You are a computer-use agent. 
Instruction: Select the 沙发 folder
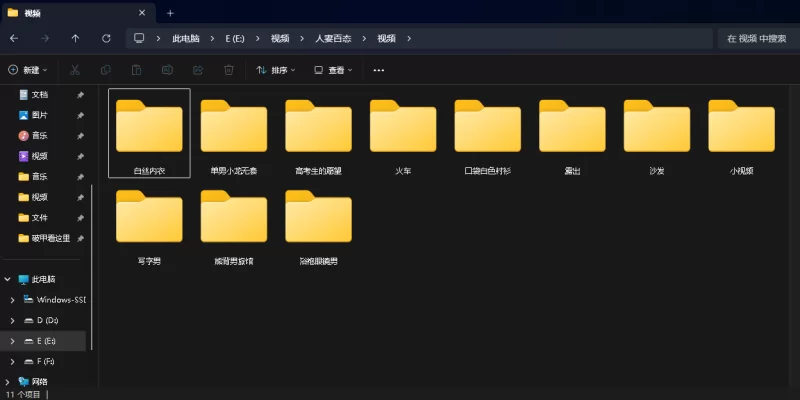tap(657, 133)
